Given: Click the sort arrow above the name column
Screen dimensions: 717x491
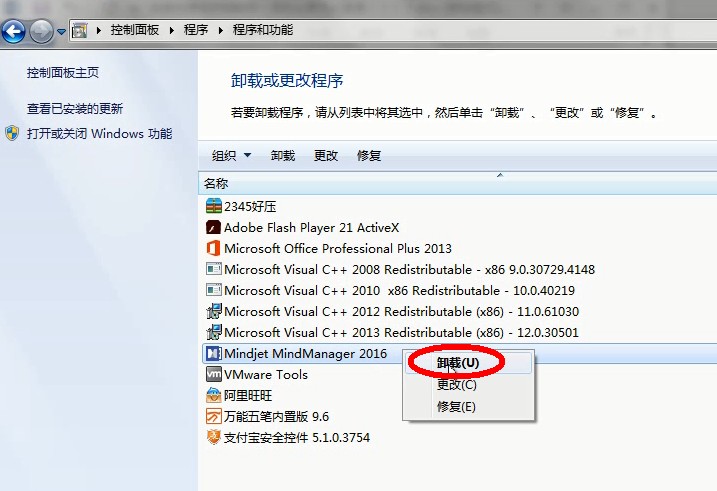Looking at the screenshot, I should [500, 175].
